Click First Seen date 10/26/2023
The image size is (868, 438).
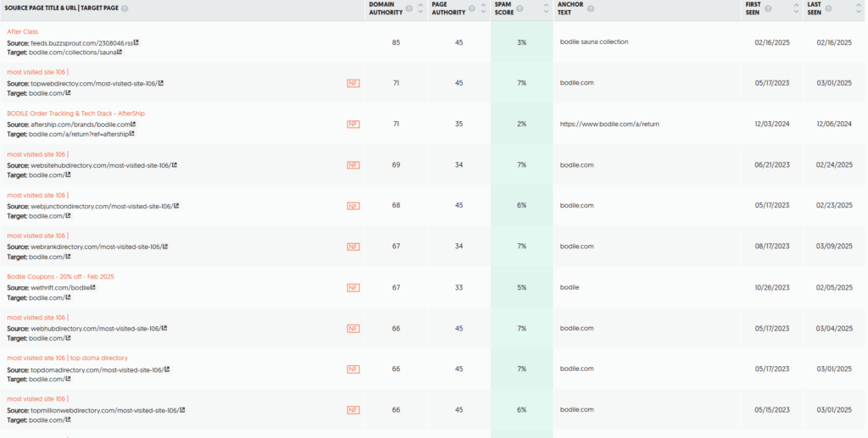click(x=772, y=287)
